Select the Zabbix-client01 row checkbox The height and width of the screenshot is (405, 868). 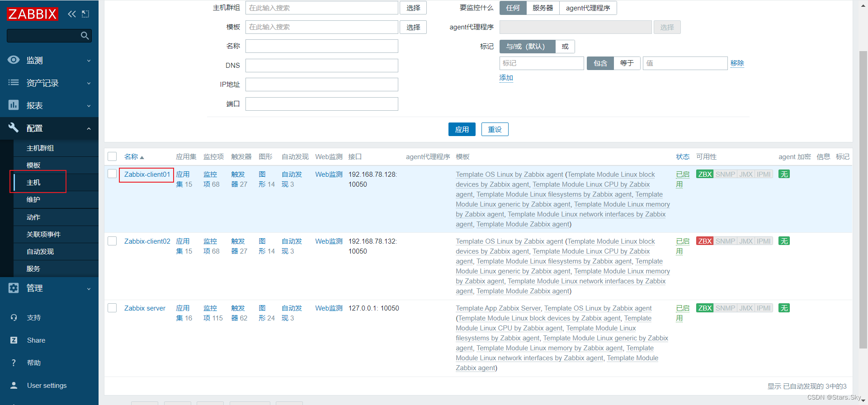point(112,174)
